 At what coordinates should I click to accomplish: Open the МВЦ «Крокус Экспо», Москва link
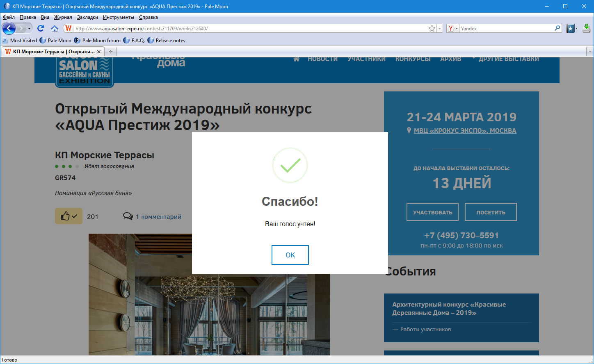[x=465, y=130]
